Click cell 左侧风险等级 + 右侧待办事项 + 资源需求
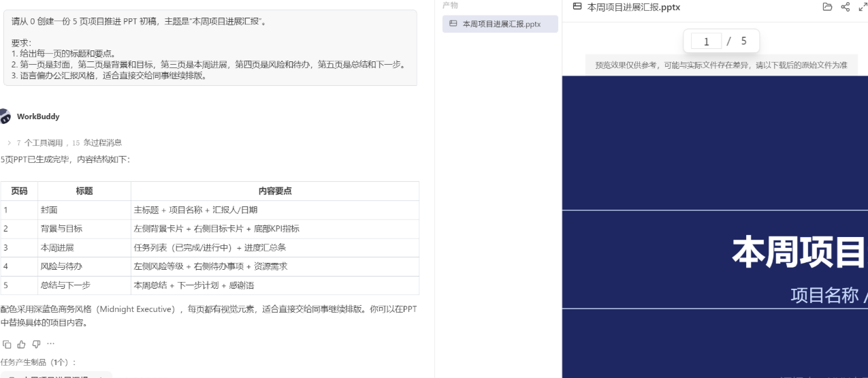This screenshot has width=868, height=378. coord(275,266)
